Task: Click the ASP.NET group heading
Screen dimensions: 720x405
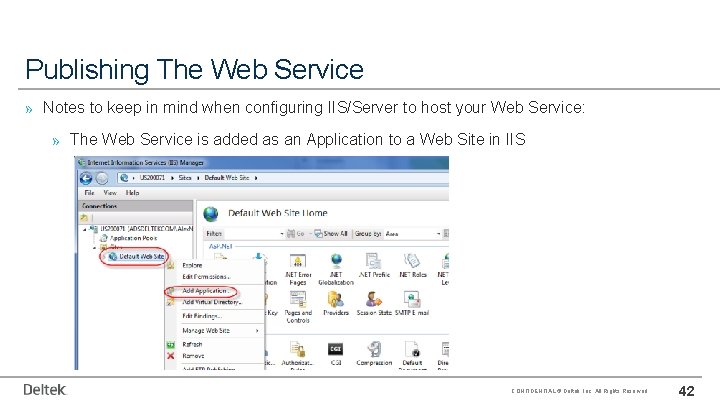Action: pos(220,247)
